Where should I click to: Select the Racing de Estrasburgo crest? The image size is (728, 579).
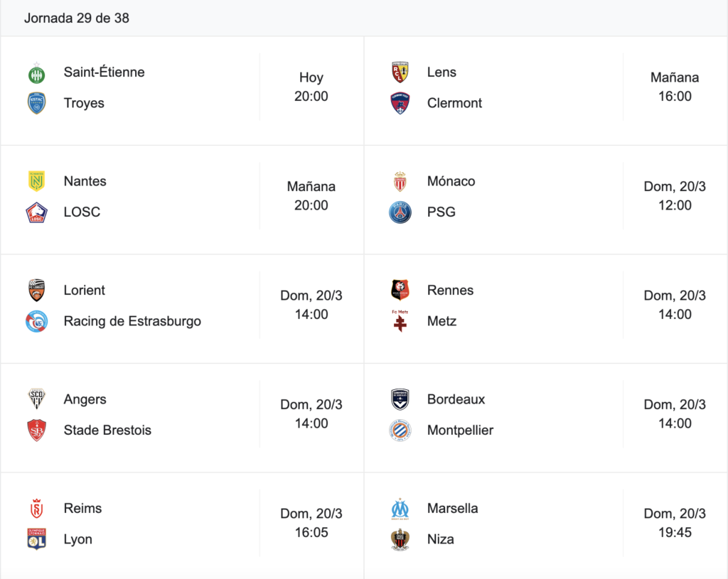37,322
